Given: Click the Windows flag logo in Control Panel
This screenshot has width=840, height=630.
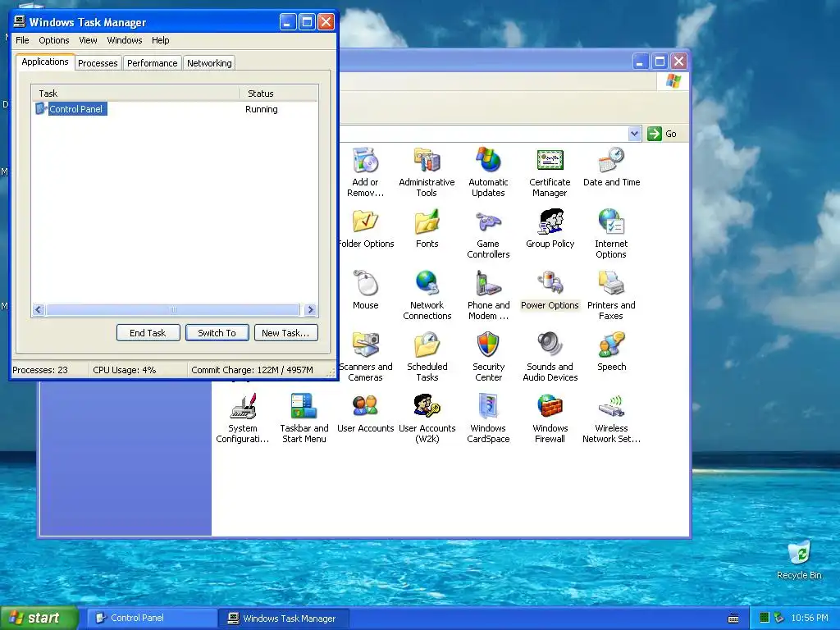Looking at the screenshot, I should pos(673,81).
